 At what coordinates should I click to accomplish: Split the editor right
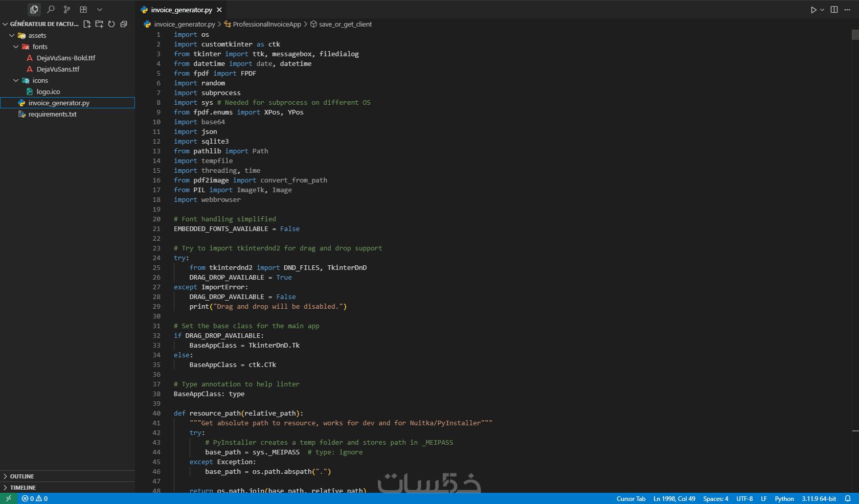point(834,10)
